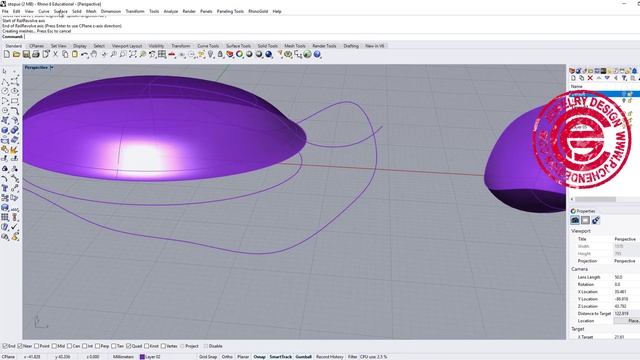
Task: Click the camera viewport properties icon
Action: (x=575, y=220)
